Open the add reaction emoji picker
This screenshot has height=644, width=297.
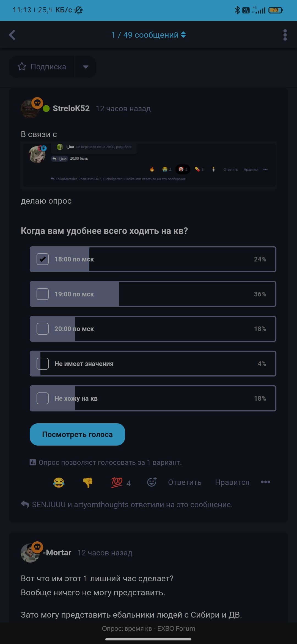pyautogui.click(x=152, y=482)
